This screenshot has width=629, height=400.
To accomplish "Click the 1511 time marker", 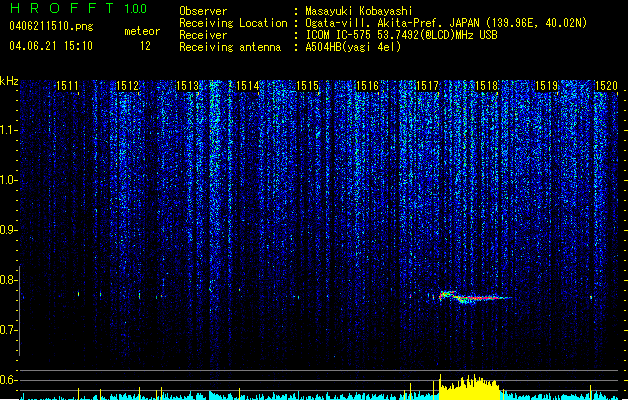I will 67,86.
